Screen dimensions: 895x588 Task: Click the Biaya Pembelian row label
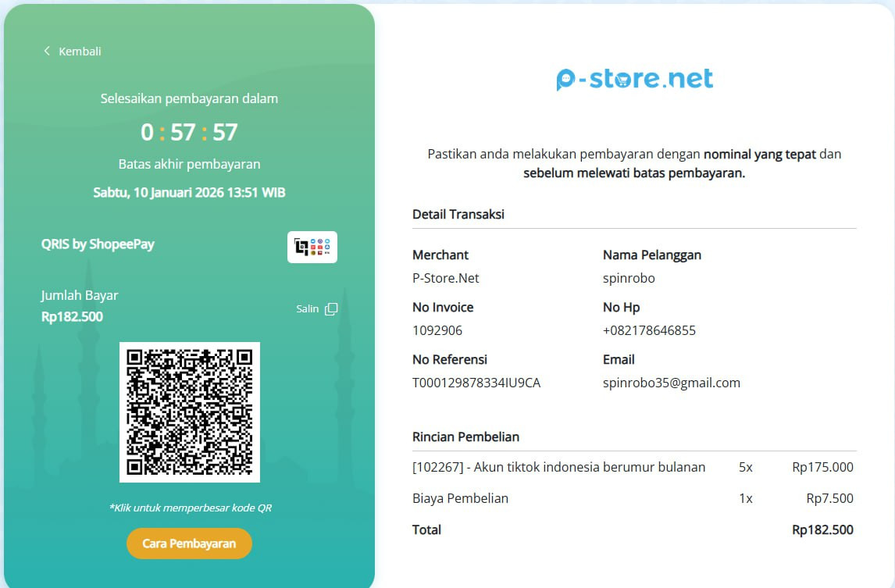[x=460, y=498]
